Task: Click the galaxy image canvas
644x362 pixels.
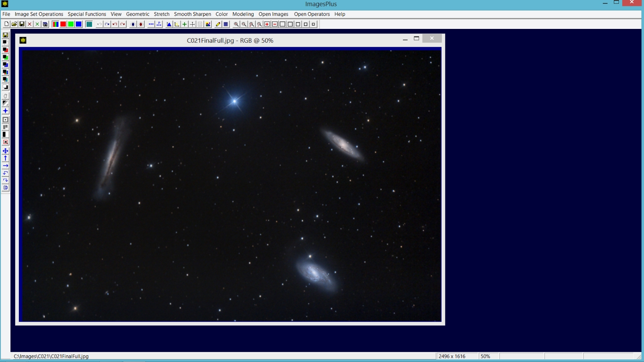Action: (x=230, y=186)
